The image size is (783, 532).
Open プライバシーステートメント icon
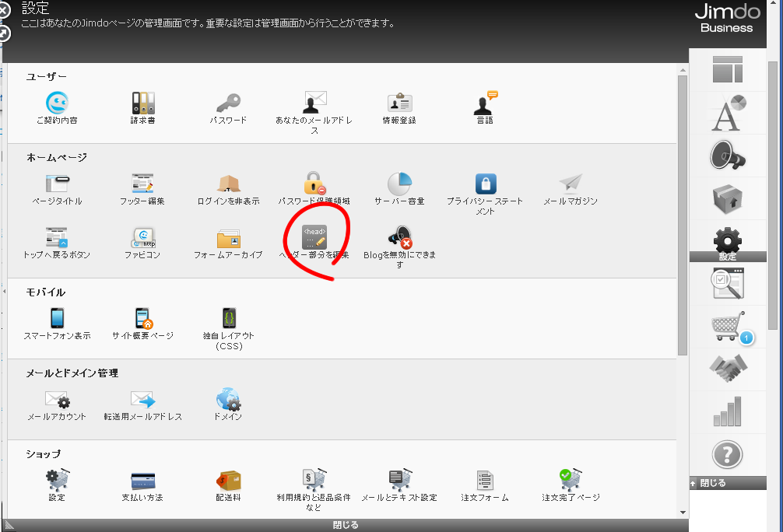(486, 184)
